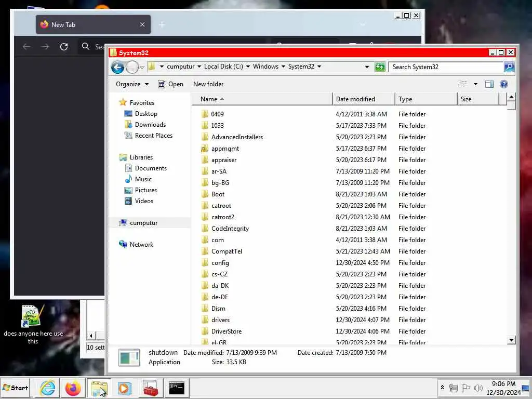Viewport: 532px width, 399px height.
Task: Select the config folder
Action: tap(220, 263)
